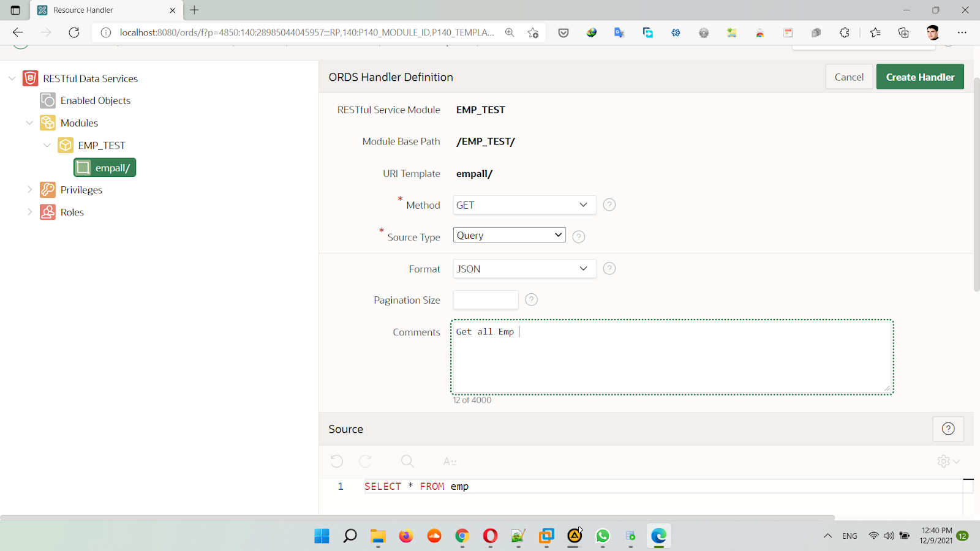The image size is (980, 551).
Task: Collapse the Modules tree node
Action: 29,123
